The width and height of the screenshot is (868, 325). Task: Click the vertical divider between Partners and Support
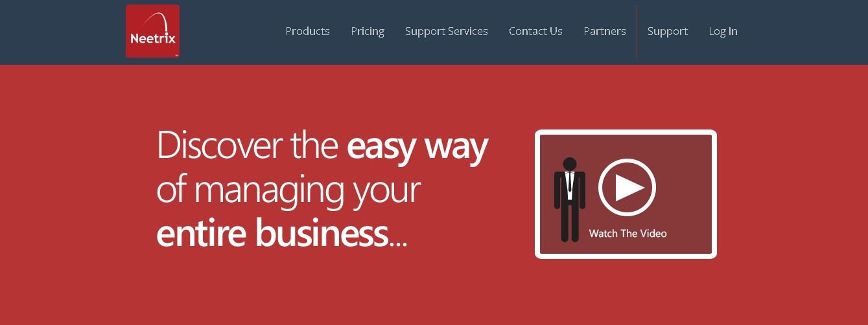pos(637,31)
